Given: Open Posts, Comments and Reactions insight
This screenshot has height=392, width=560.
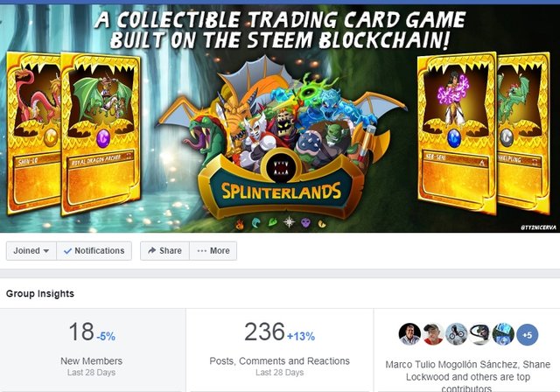Looking at the screenshot, I should coord(280,350).
